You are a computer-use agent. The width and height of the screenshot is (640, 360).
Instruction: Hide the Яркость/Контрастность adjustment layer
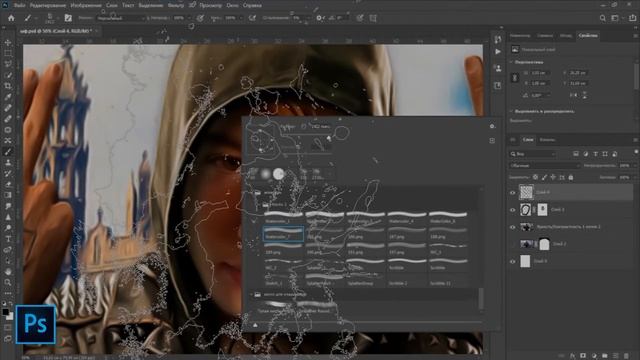(513, 227)
